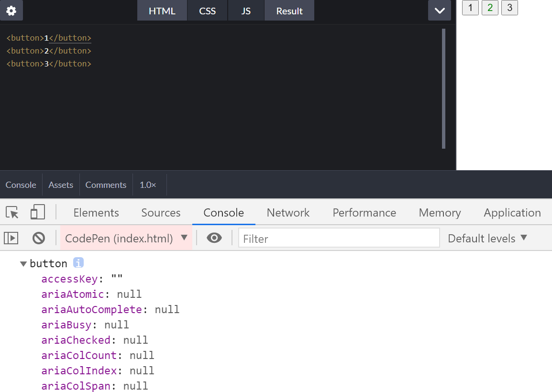Open the Assets footer button
Screen dimensions: 552x392
coord(61,185)
